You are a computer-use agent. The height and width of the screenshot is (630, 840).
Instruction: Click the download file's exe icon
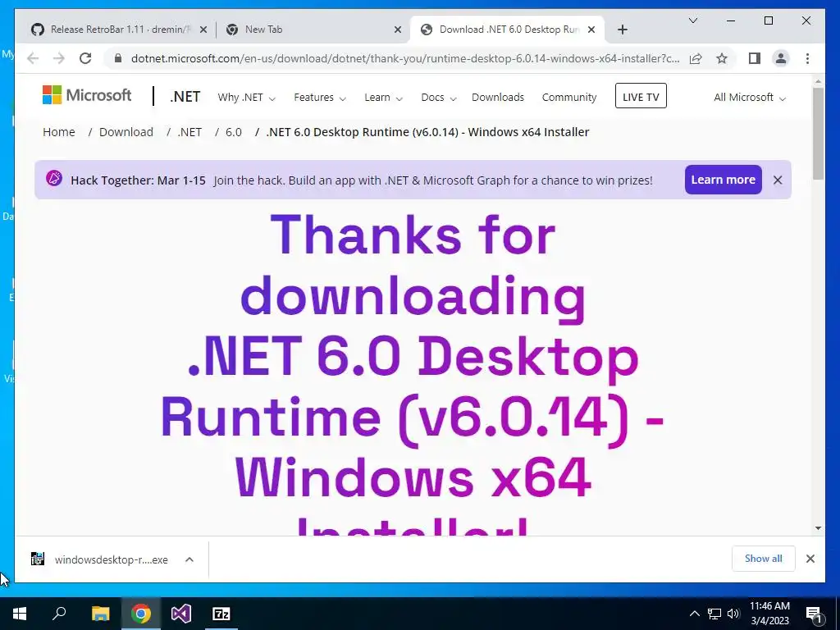point(38,559)
